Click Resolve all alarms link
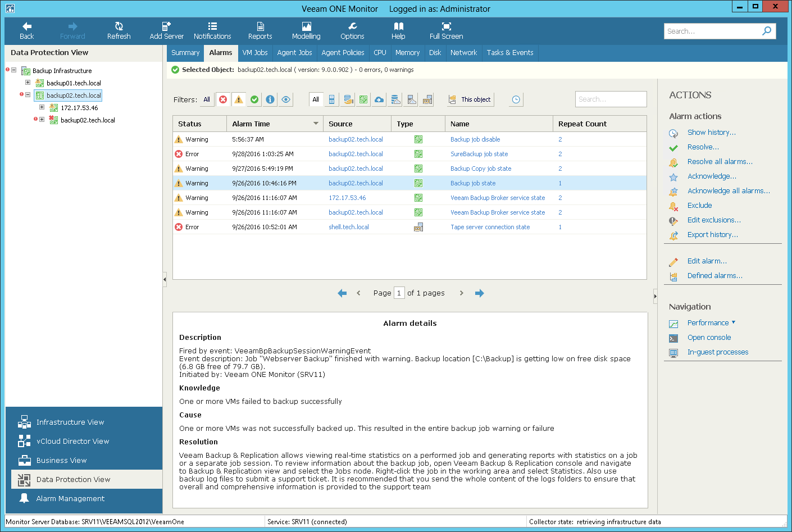792x532 pixels. tap(720, 162)
